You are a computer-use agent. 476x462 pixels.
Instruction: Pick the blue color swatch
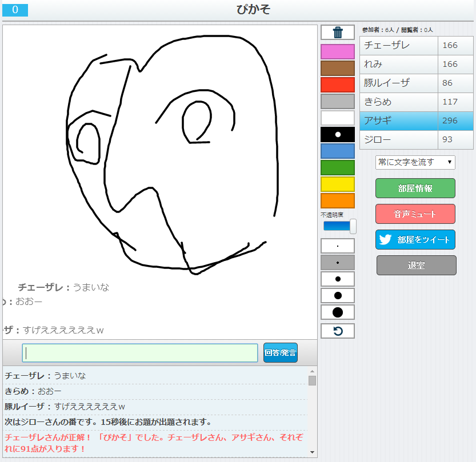338,151
